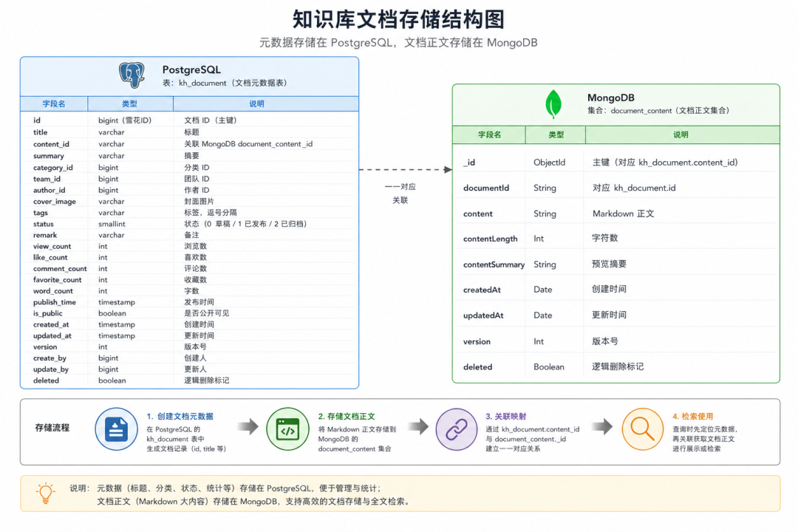Click the createdAt field name
Image resolution: width=798 pixels, height=532 pixels.
coord(482,290)
